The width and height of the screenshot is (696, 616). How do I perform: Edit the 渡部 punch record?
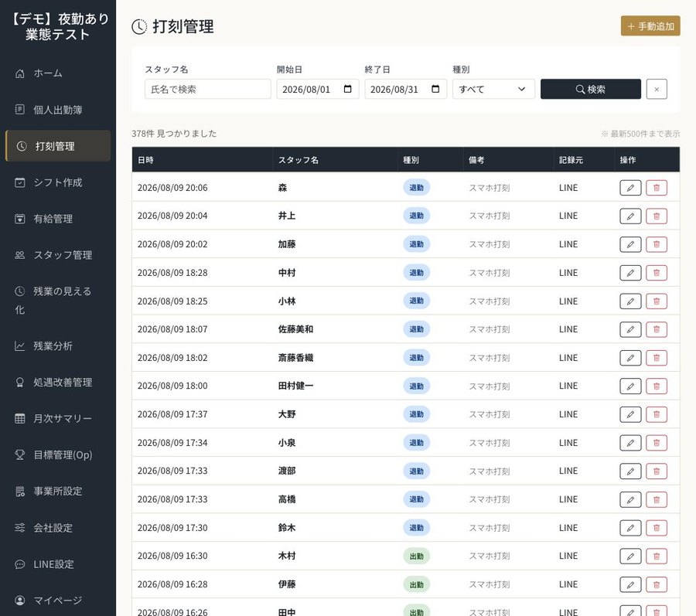[629, 471]
